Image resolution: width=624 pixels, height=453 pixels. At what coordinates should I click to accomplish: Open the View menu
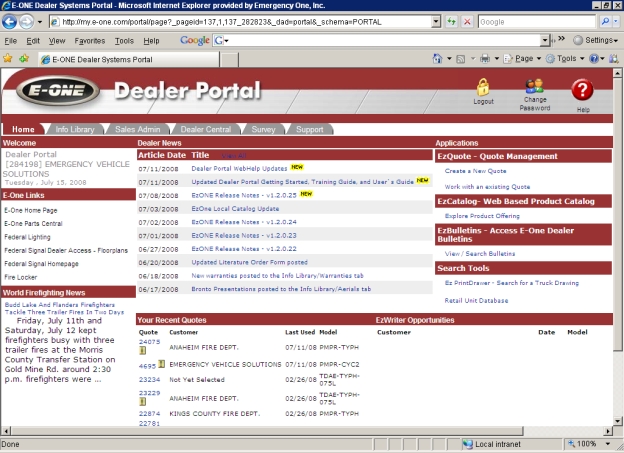point(57,41)
